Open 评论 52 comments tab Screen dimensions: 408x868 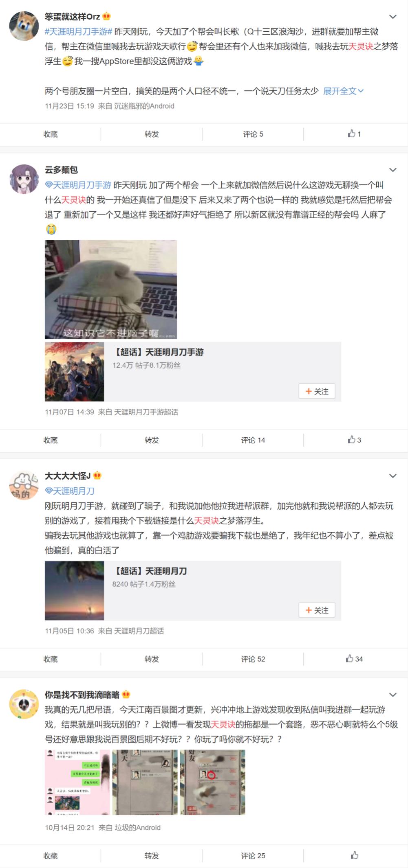(253, 659)
